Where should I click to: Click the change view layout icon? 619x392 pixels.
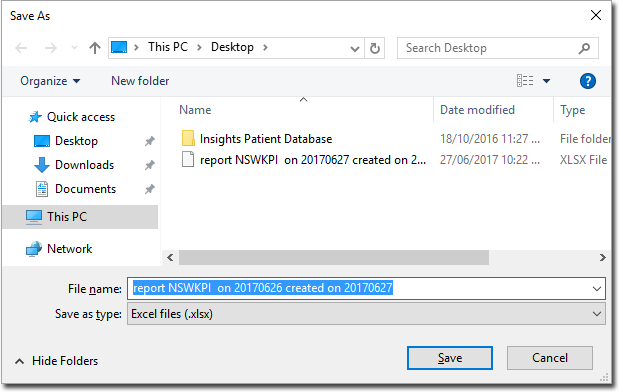[525, 81]
